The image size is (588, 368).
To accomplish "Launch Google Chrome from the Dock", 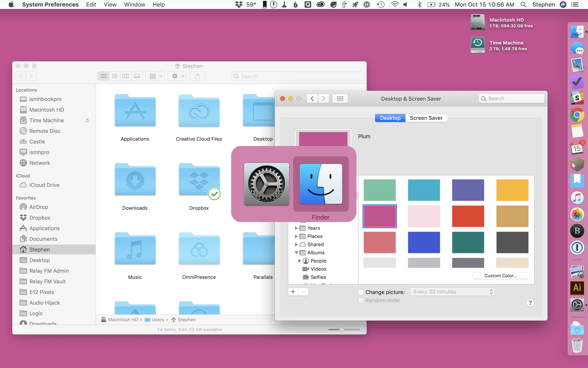I will tap(577, 115).
